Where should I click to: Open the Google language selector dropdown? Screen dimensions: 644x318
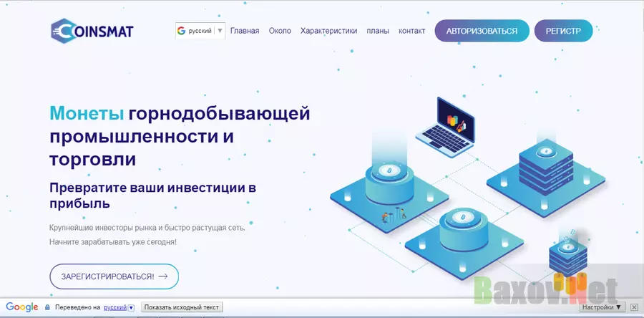[200, 31]
